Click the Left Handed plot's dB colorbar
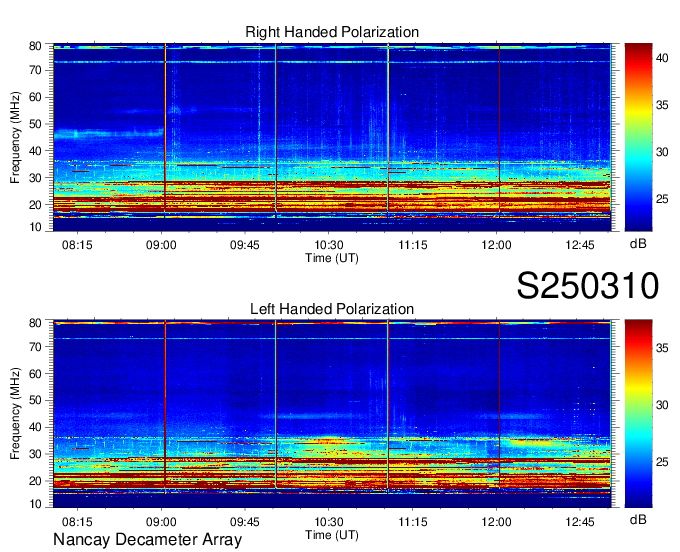The width and height of the screenshot is (680, 552). pos(638,414)
